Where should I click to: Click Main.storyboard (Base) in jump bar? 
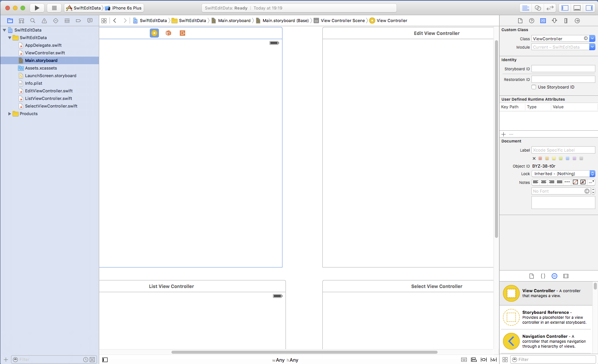coord(285,21)
